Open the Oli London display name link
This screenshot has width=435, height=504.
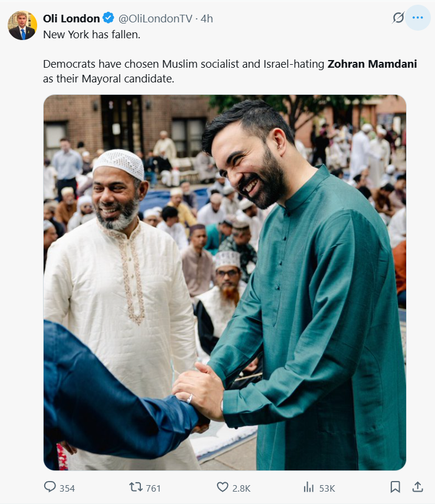point(71,19)
